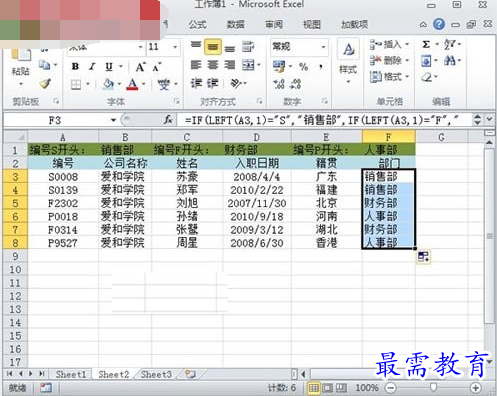Screen dimensions: 497x396
Task: Toggle bold formatting
Action: [x=75, y=66]
